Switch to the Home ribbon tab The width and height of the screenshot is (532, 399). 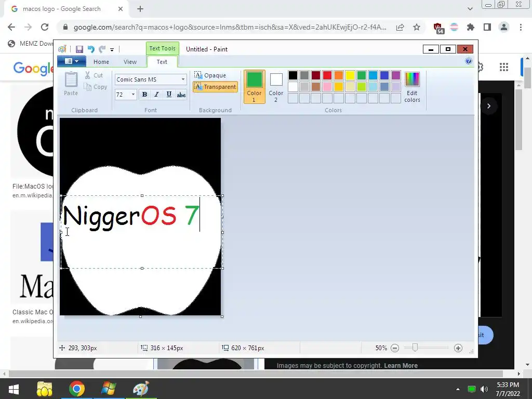tap(101, 62)
